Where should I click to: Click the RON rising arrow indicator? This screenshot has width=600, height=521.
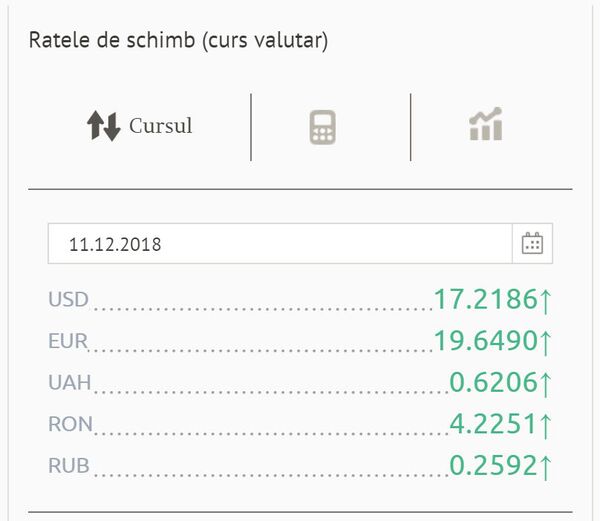coord(545,427)
